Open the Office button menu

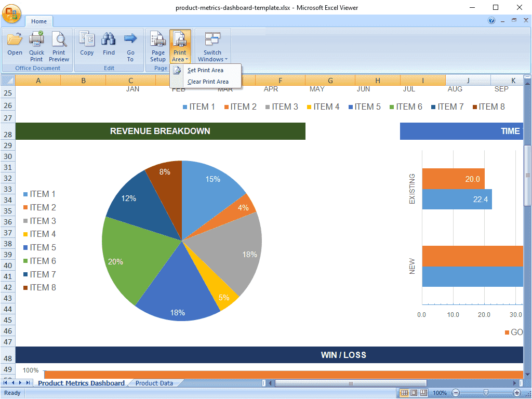pyautogui.click(x=11, y=14)
